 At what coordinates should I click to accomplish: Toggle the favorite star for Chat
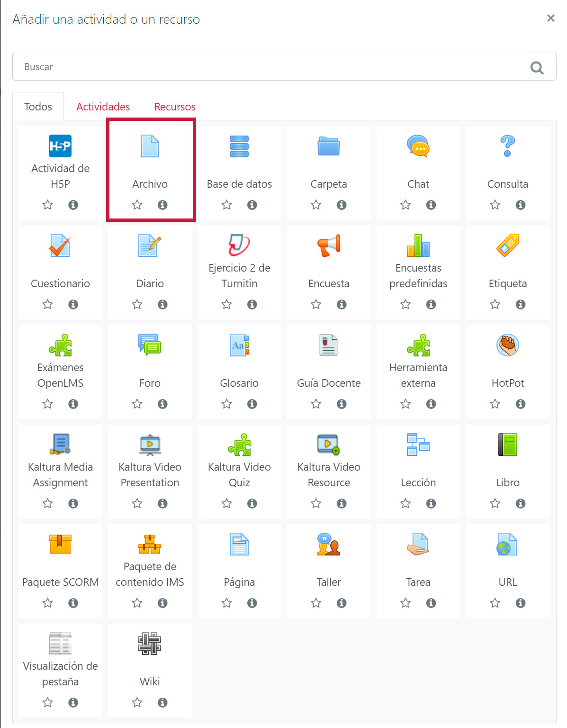click(x=405, y=205)
